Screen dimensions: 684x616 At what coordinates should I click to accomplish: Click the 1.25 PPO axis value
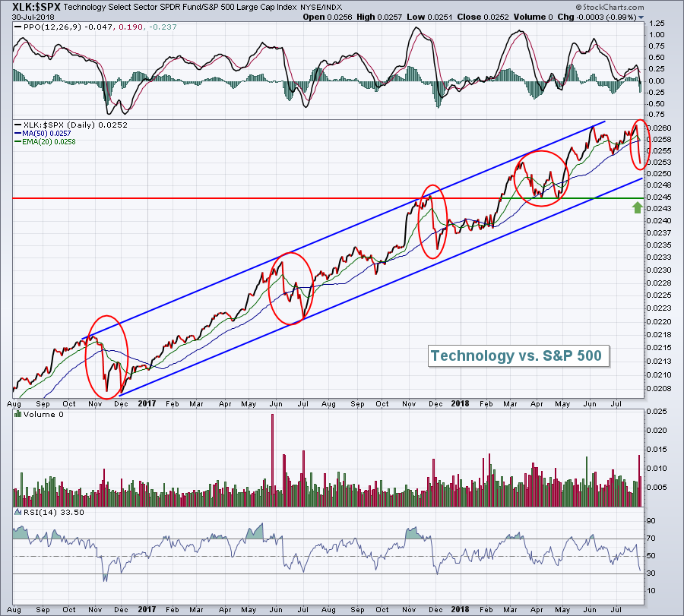[657, 24]
